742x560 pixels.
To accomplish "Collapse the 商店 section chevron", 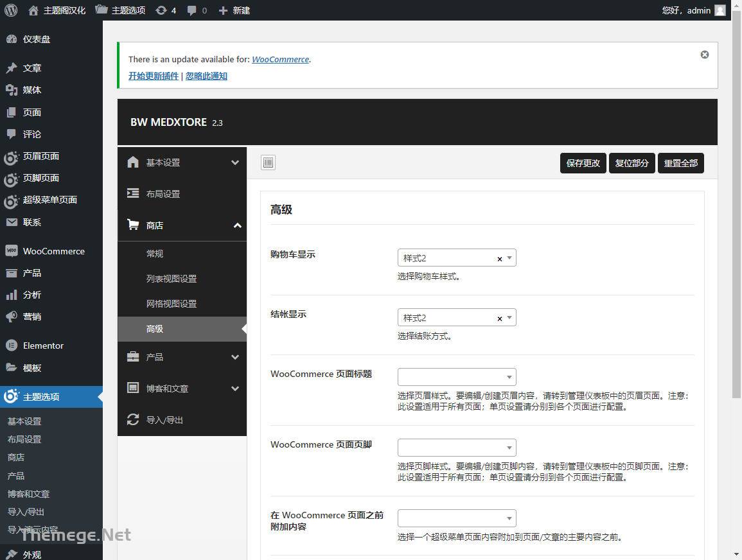I will pyautogui.click(x=238, y=225).
